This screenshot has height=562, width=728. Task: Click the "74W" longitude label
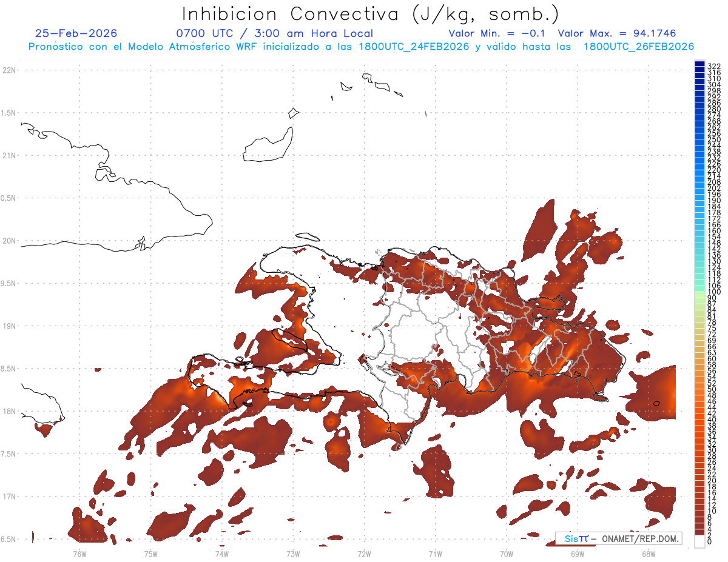click(x=221, y=554)
